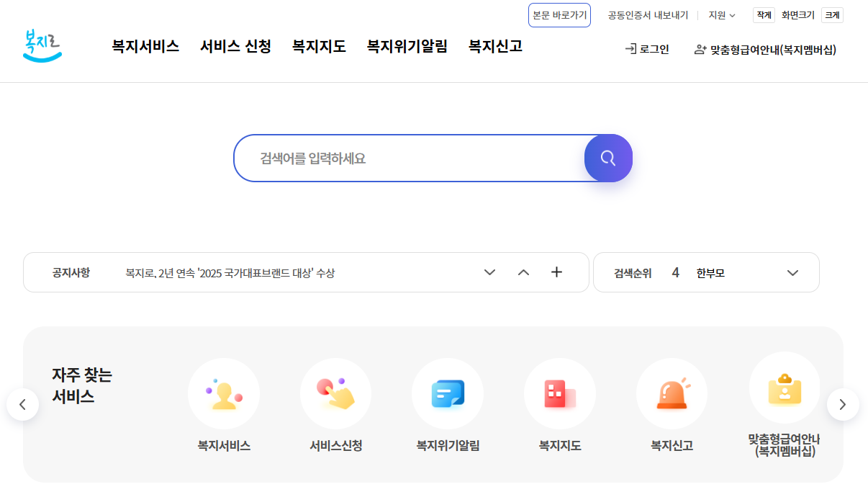Click the red 복지지도 building icon
The height and width of the screenshot is (492, 868).
(560, 393)
